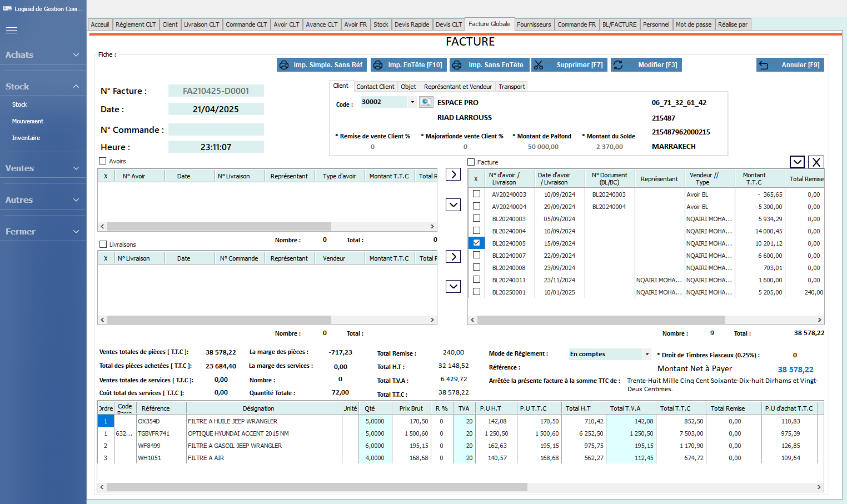This screenshot has height=504, width=847.
Task: Click the right arrow button next to Avoirs table
Action: pos(454,174)
